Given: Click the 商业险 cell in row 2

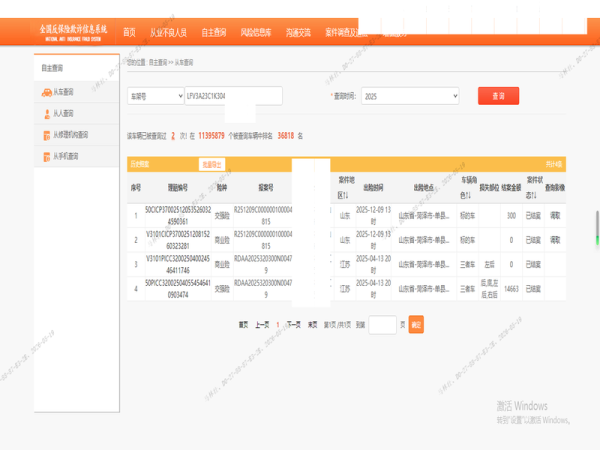Looking at the screenshot, I should [222, 240].
